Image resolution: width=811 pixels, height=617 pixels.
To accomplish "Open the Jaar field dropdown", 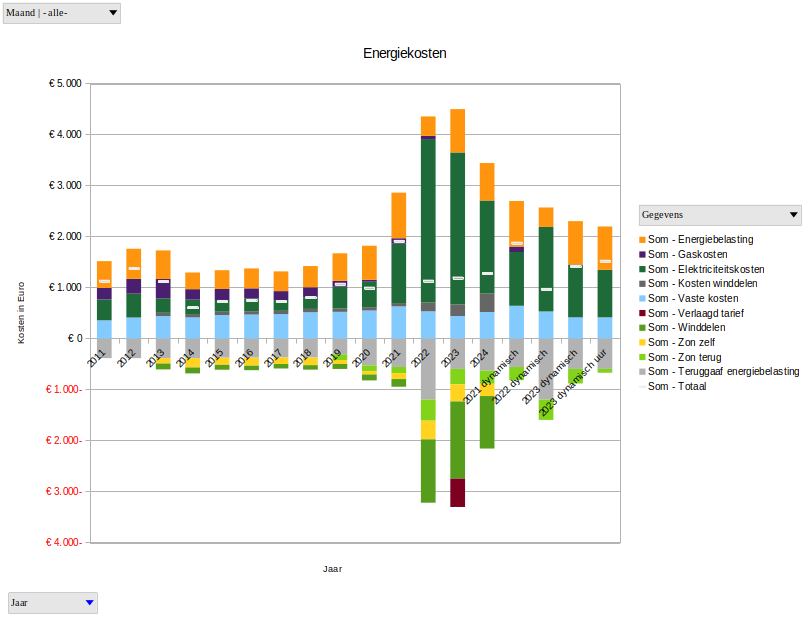I will coord(53,602).
